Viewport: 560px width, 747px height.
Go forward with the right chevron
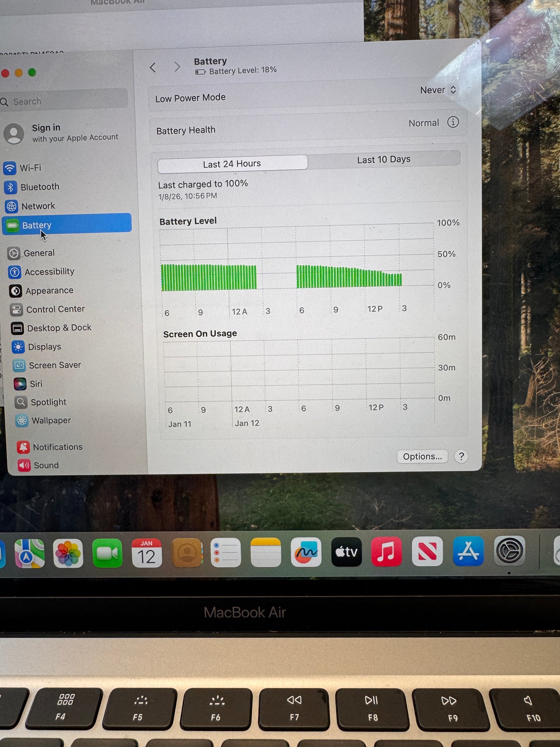(x=177, y=67)
